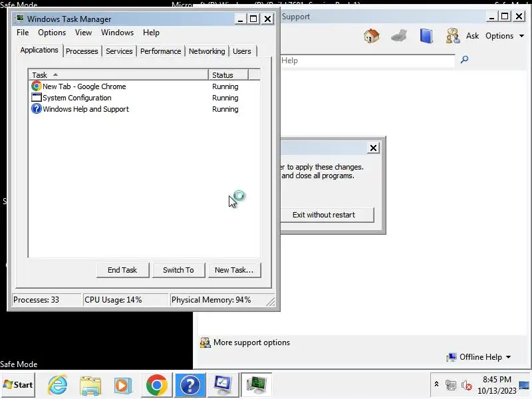532x399 pixels.
Task: Switch to the Processes tab
Action: [x=82, y=51]
